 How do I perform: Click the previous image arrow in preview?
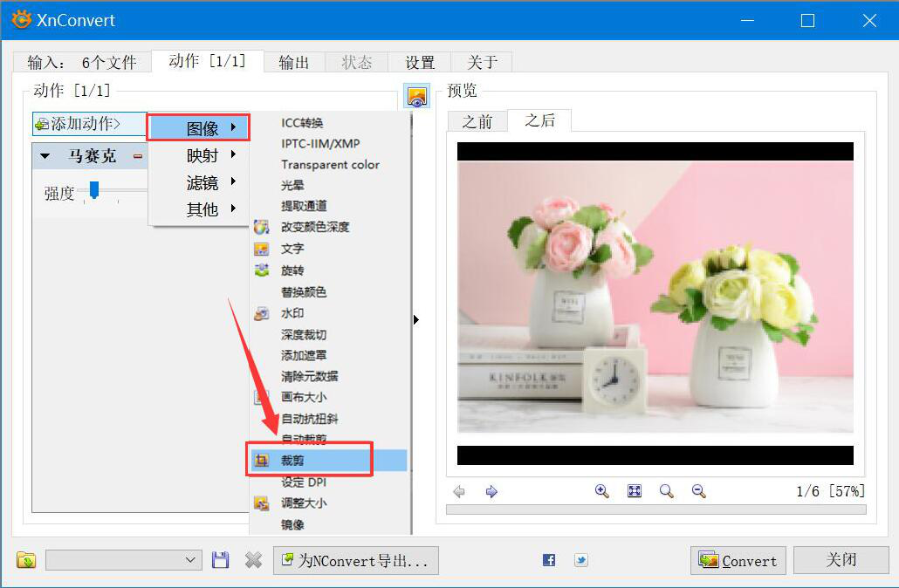coord(459,492)
